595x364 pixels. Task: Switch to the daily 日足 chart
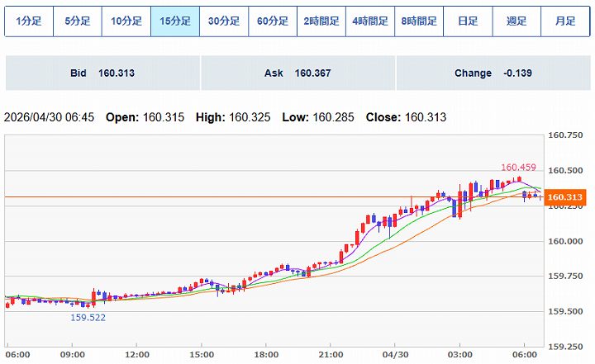(x=468, y=21)
